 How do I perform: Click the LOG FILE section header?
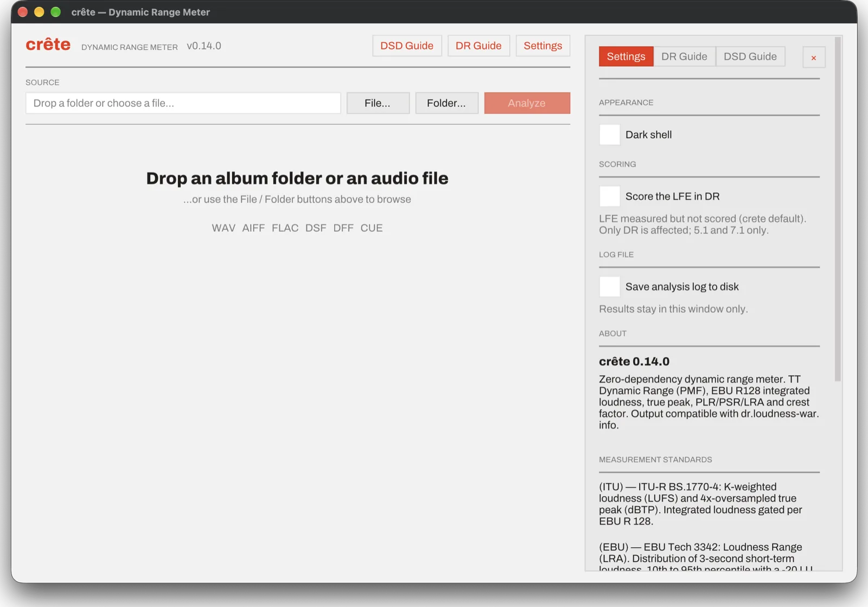coord(616,254)
